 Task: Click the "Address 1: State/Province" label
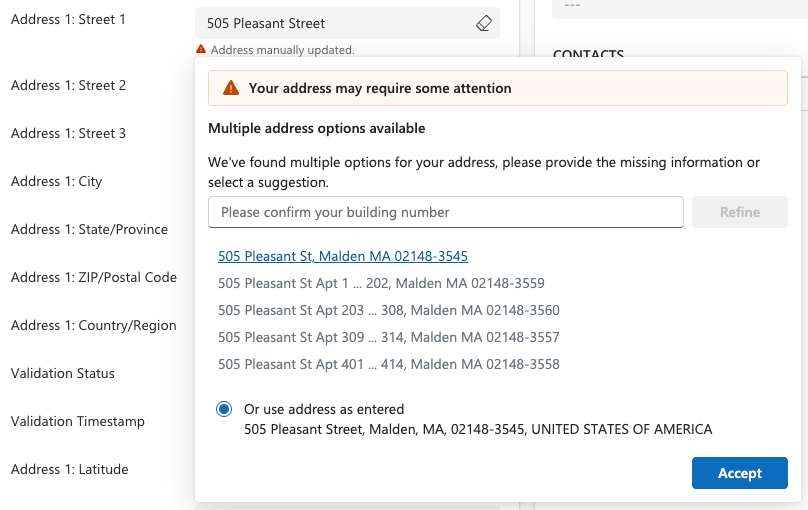point(89,229)
